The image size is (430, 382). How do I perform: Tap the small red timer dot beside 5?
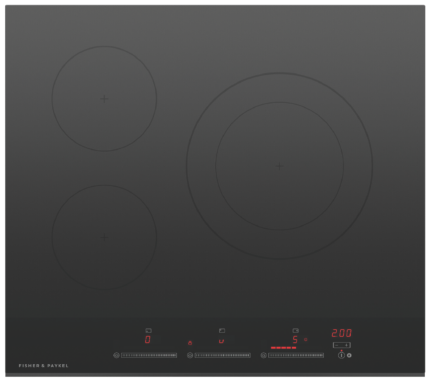[x=305, y=340]
